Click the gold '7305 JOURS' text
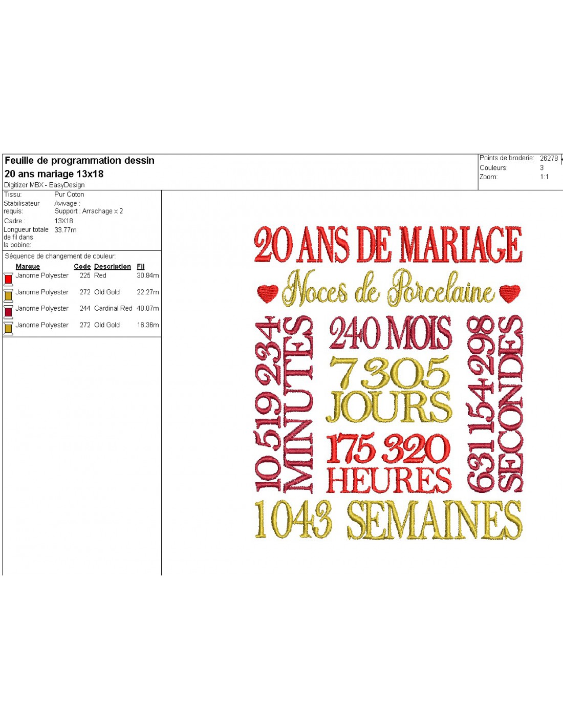The width and height of the screenshot is (563, 728). click(389, 390)
